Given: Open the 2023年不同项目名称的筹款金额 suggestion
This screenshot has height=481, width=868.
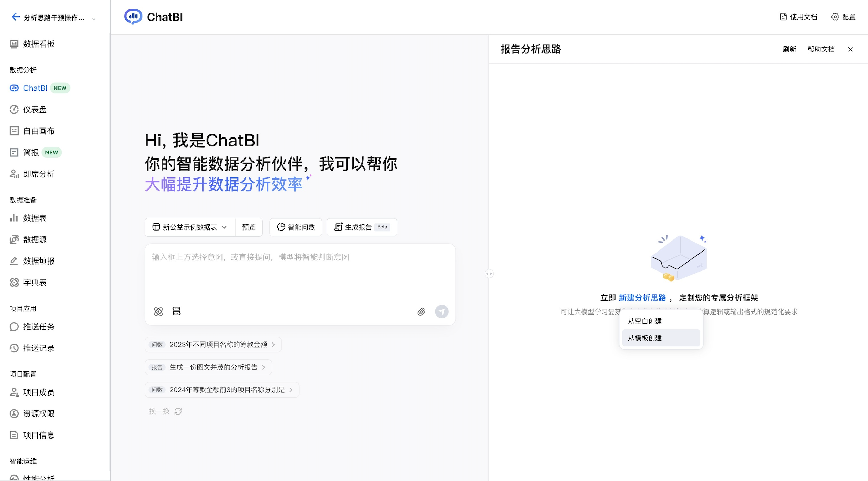Looking at the screenshot, I should [213, 345].
